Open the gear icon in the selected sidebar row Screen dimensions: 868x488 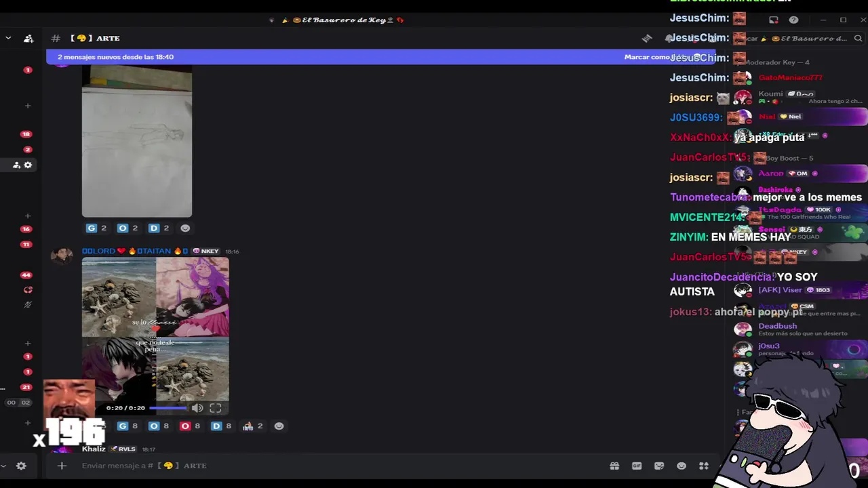click(28, 165)
